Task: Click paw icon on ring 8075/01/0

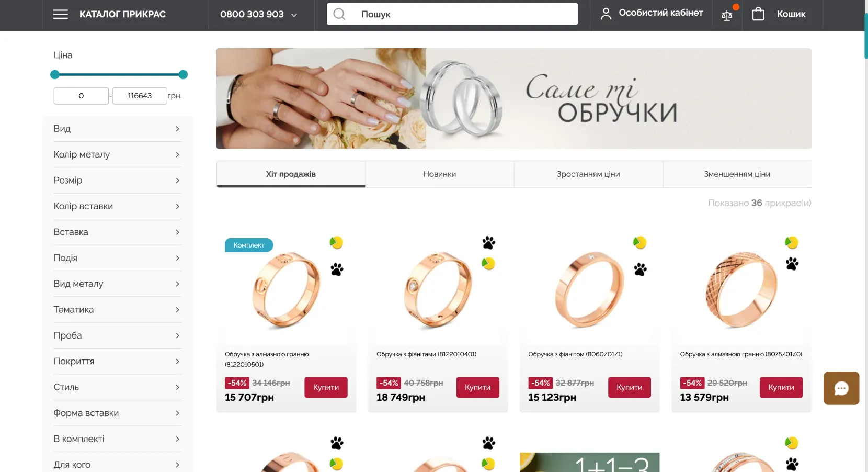Action: click(792, 264)
